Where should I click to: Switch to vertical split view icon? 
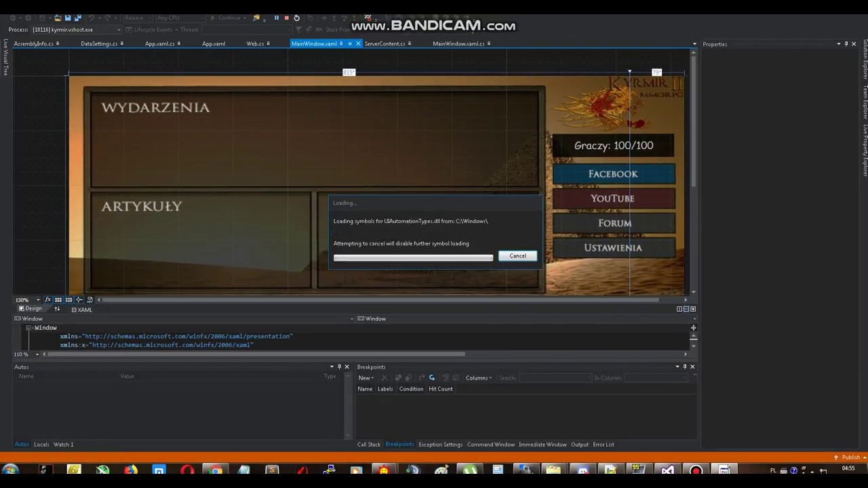tap(679, 309)
